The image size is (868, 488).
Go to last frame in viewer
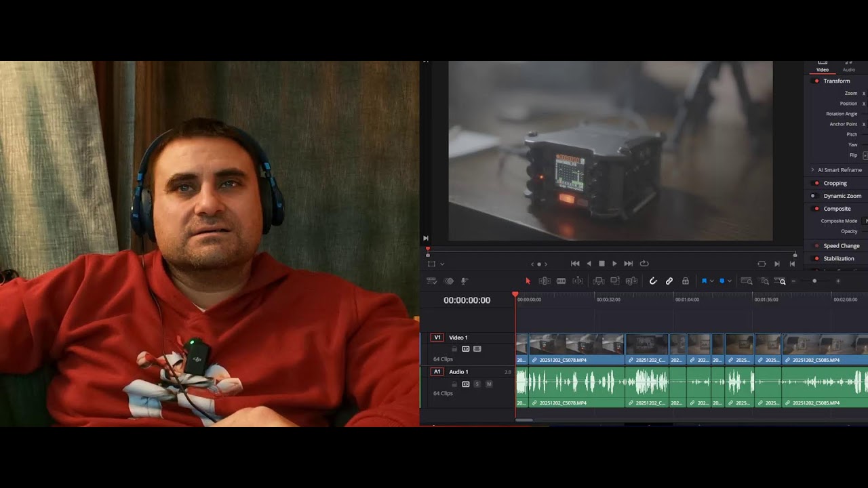click(629, 264)
